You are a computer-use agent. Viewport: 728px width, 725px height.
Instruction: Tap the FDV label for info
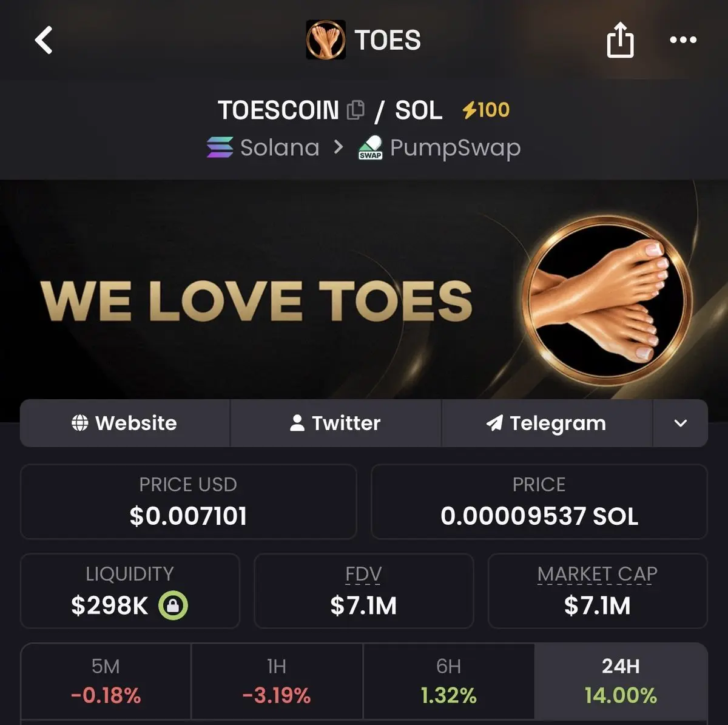pos(363,574)
